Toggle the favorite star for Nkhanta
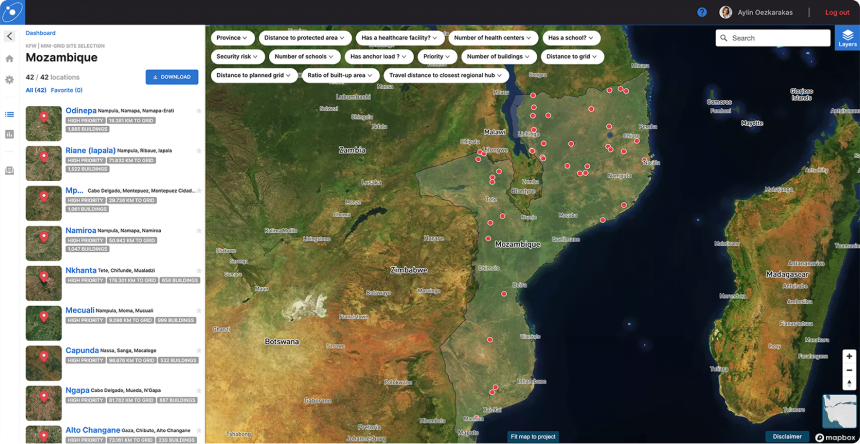 coord(199,271)
